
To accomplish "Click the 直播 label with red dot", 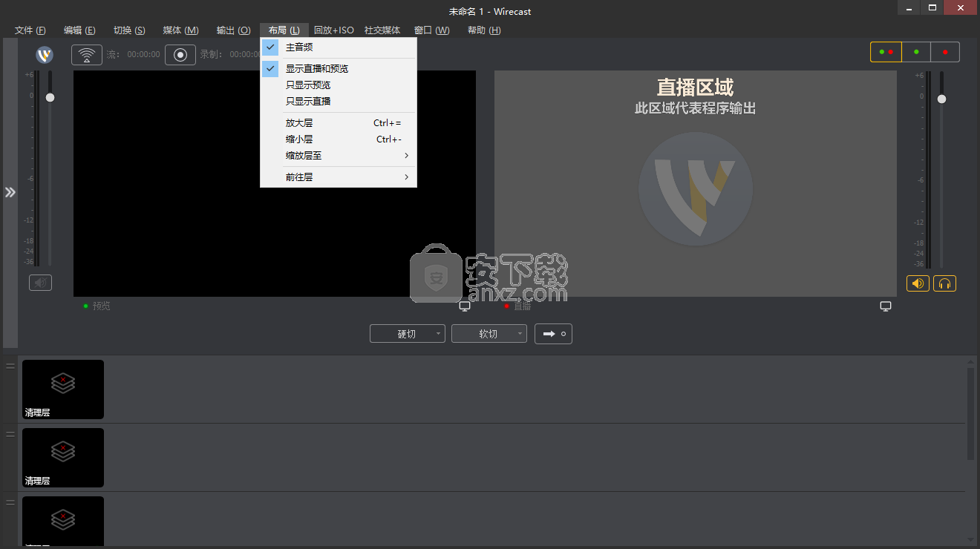I will click(x=517, y=306).
